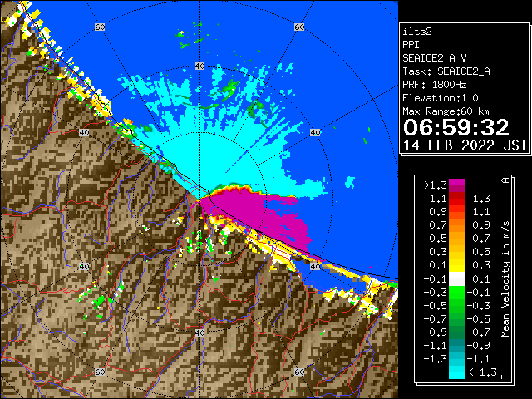
Task: Select the radar site name 'ilts2'
Action: pos(417,32)
